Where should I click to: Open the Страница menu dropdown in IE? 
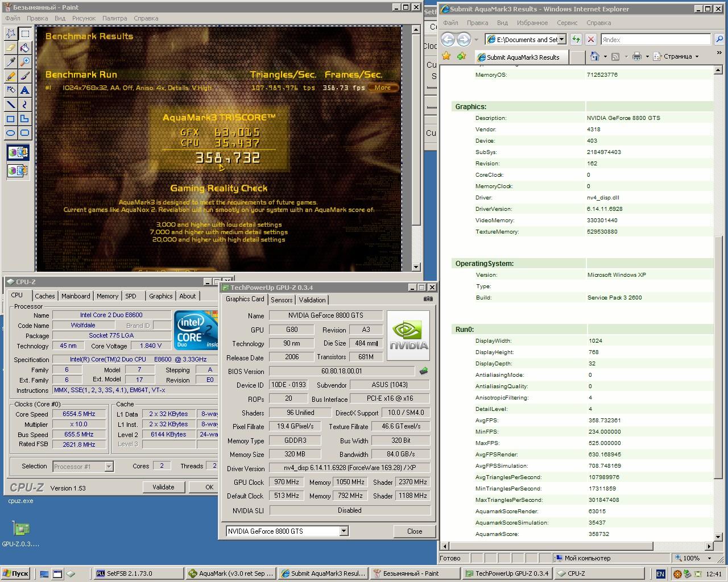pos(677,56)
